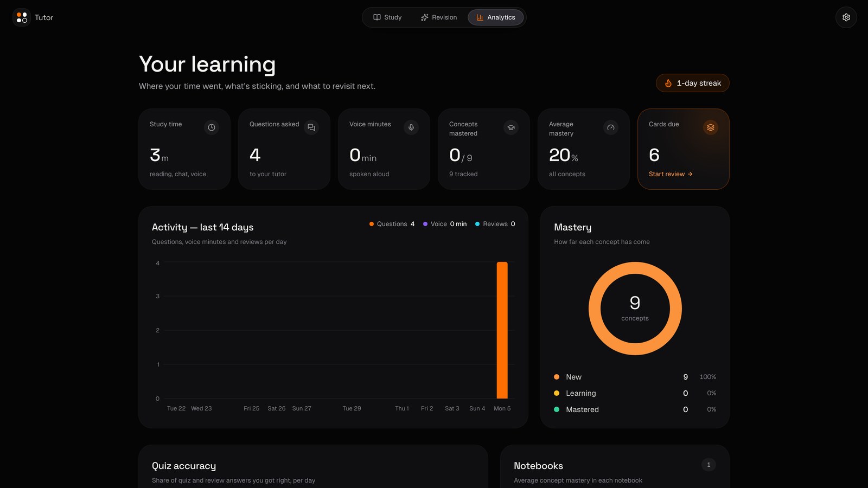Click the orange bar for Mon 5

point(502,330)
